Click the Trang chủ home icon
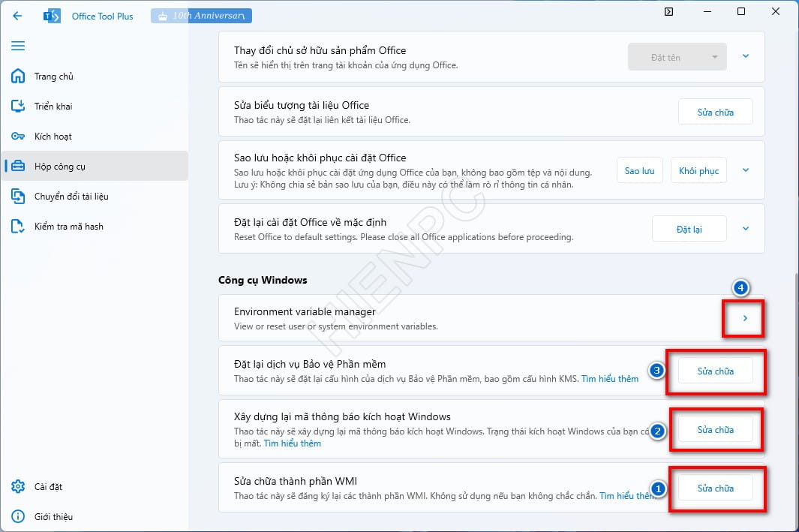Screen dimensions: 799x532 (x=18, y=76)
